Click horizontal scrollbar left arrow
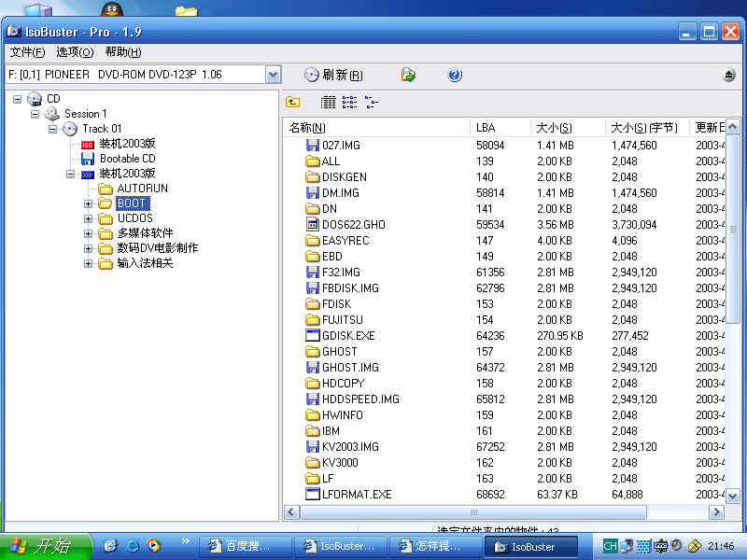This screenshot has height=560, width=747. pos(291,512)
